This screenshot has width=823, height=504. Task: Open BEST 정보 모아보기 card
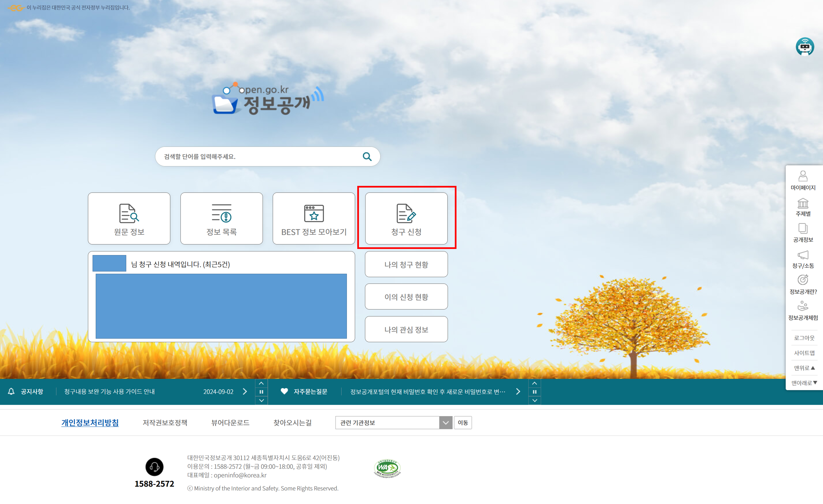pyautogui.click(x=314, y=218)
